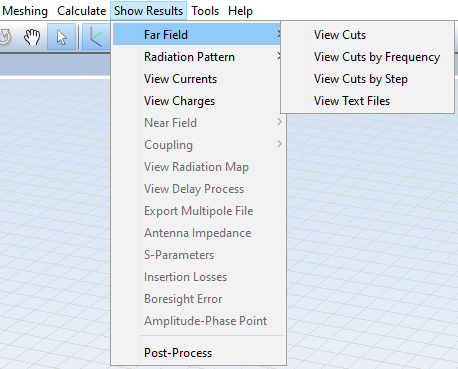Click the rotate arrow toolbar icon
The image size is (458, 369).
[x=6, y=37]
